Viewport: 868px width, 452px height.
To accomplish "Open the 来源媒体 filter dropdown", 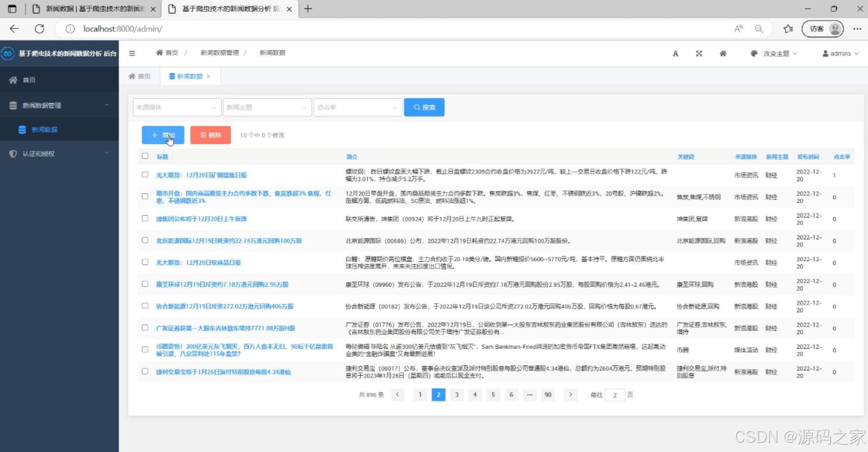I will 177,107.
